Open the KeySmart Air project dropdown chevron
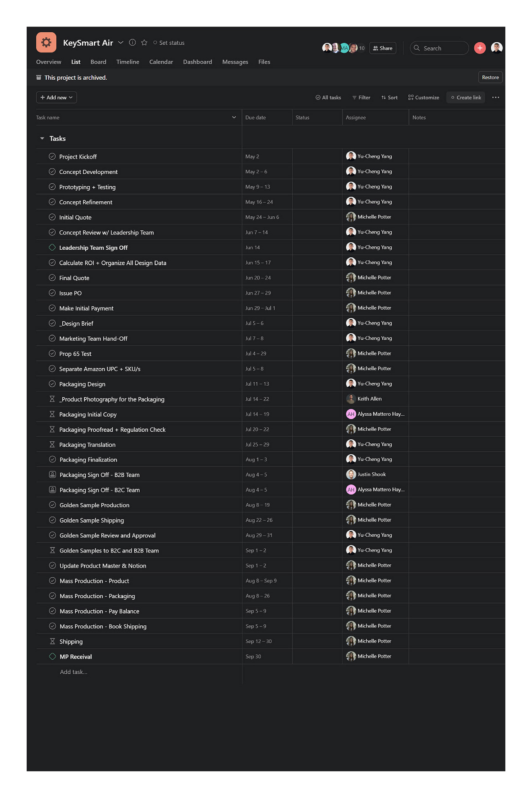532x798 pixels. click(121, 42)
